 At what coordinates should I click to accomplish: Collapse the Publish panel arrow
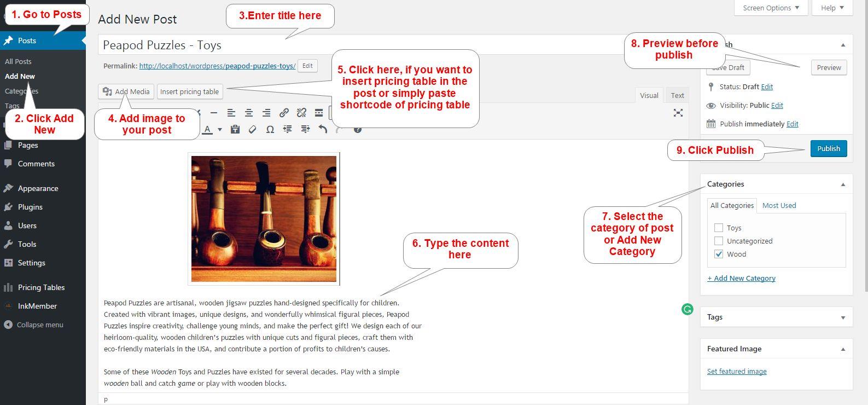tap(843, 45)
